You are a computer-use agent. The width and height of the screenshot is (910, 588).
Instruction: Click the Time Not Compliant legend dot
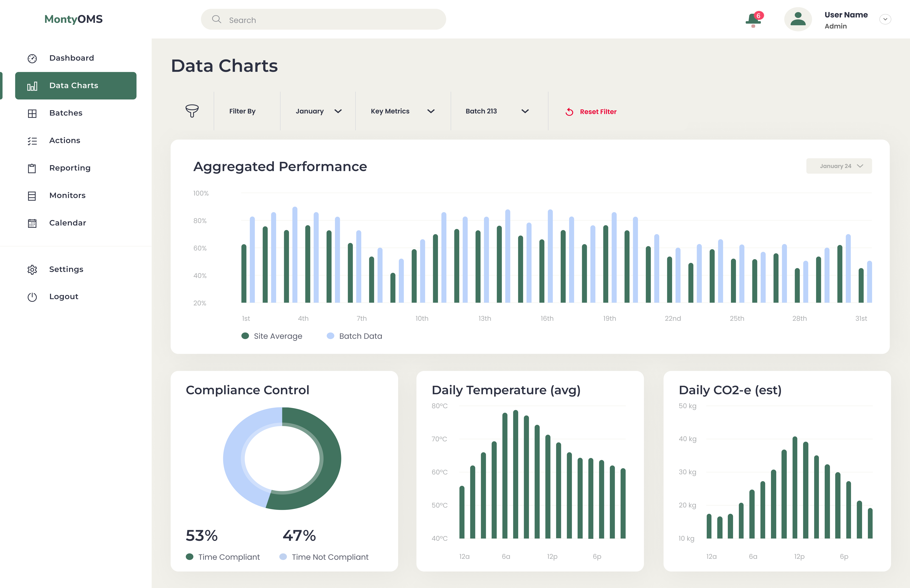click(283, 557)
